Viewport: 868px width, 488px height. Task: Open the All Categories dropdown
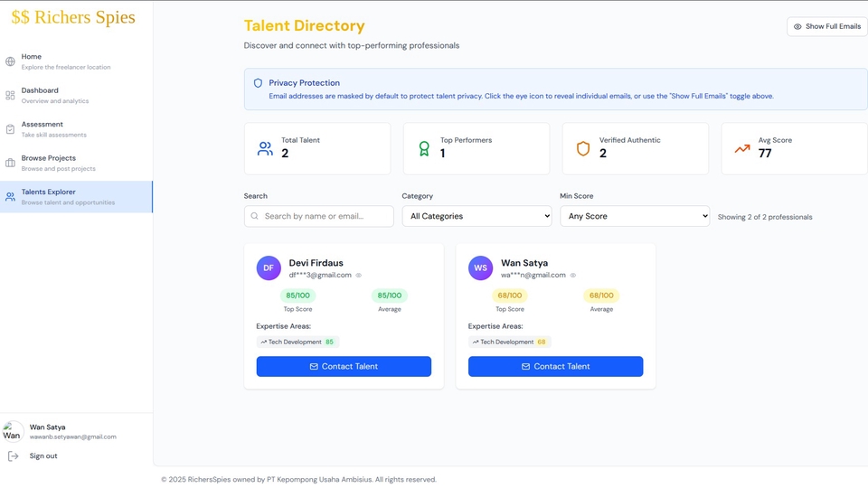click(476, 216)
